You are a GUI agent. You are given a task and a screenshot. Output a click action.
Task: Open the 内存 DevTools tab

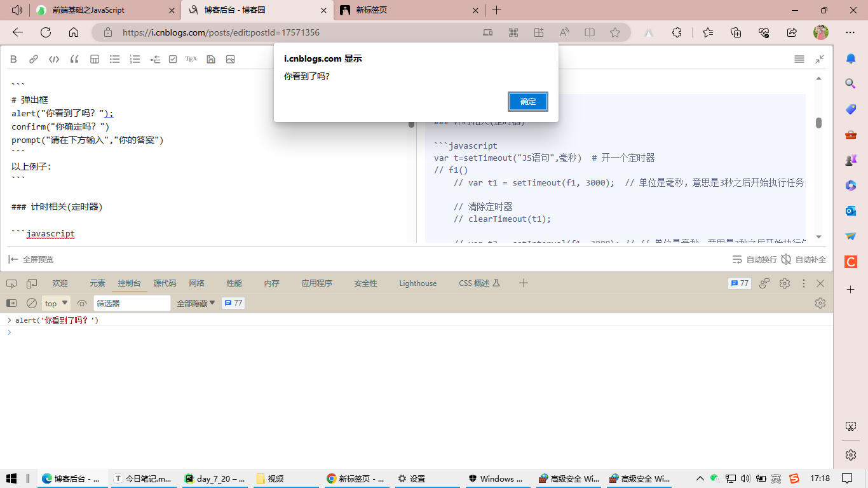tap(271, 283)
